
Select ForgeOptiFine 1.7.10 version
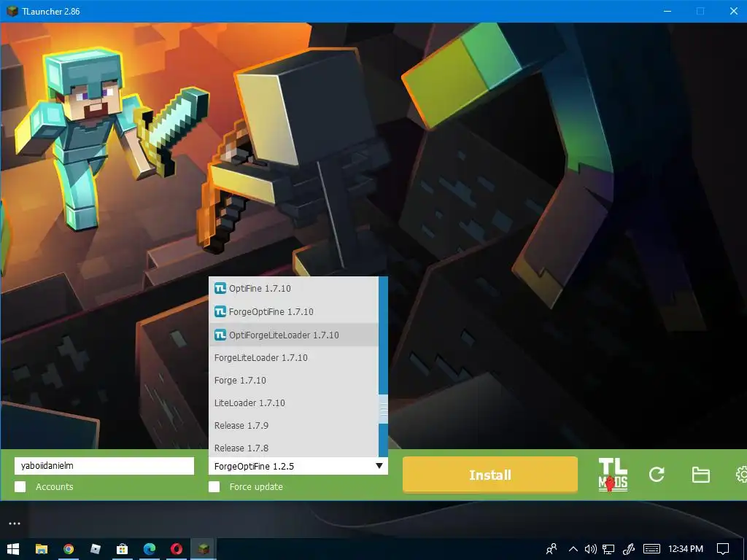click(293, 311)
